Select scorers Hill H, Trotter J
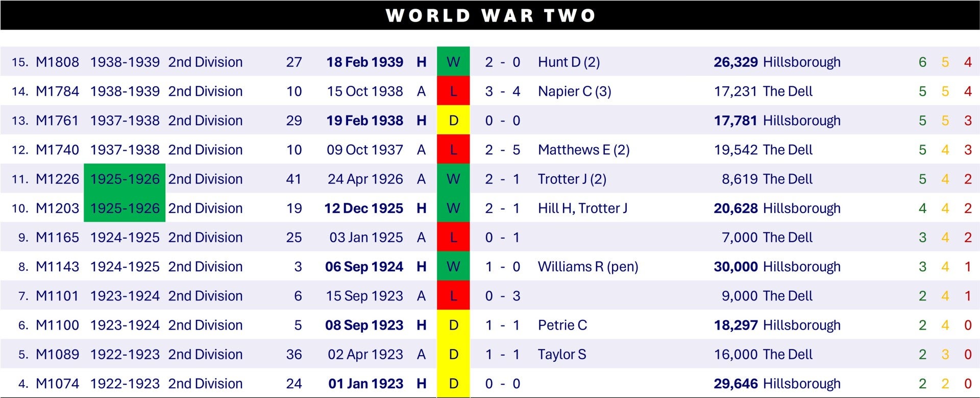The width and height of the screenshot is (980, 398). 582,208
